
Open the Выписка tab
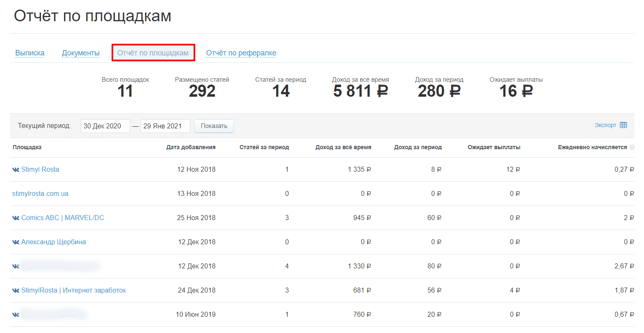click(x=30, y=53)
